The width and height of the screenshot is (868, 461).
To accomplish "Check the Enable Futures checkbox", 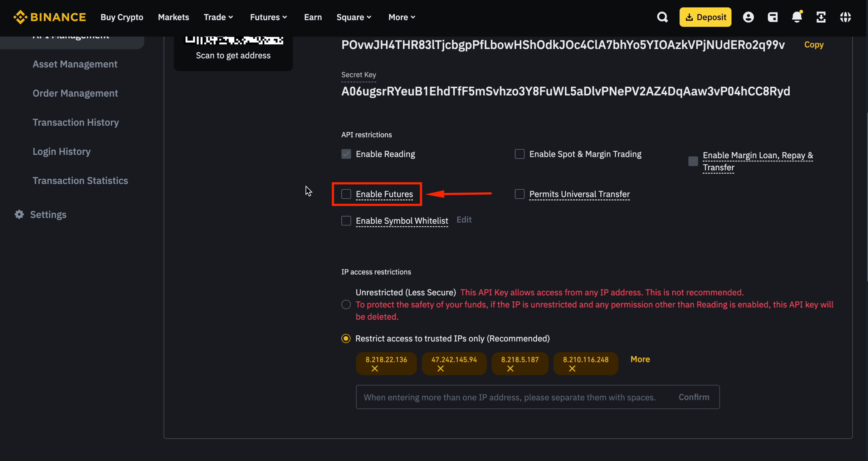I will click(346, 194).
